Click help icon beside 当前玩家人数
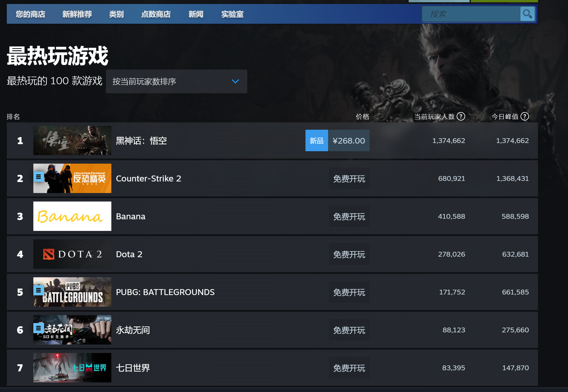568x392 pixels. [461, 116]
